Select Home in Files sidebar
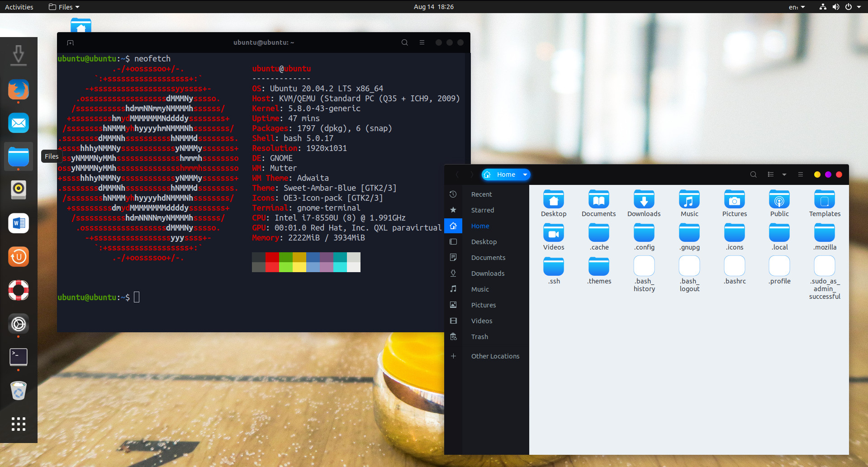This screenshot has height=467, width=868. 487,226
